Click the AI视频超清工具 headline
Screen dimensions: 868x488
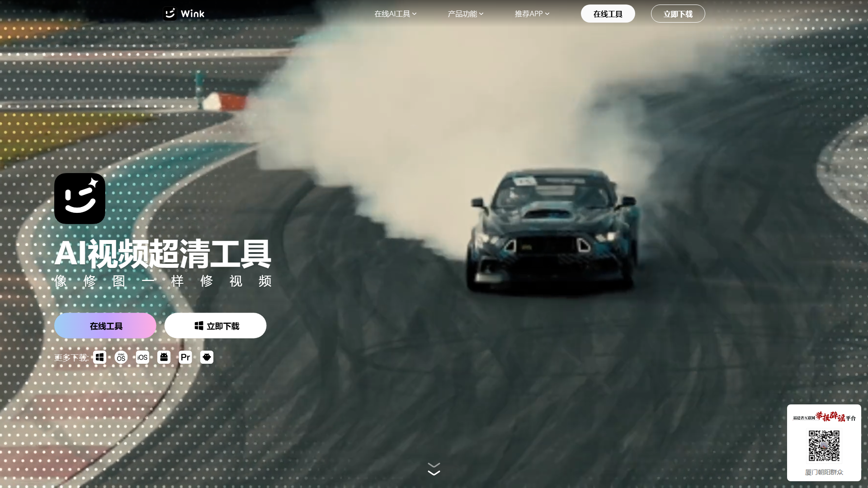(163, 253)
